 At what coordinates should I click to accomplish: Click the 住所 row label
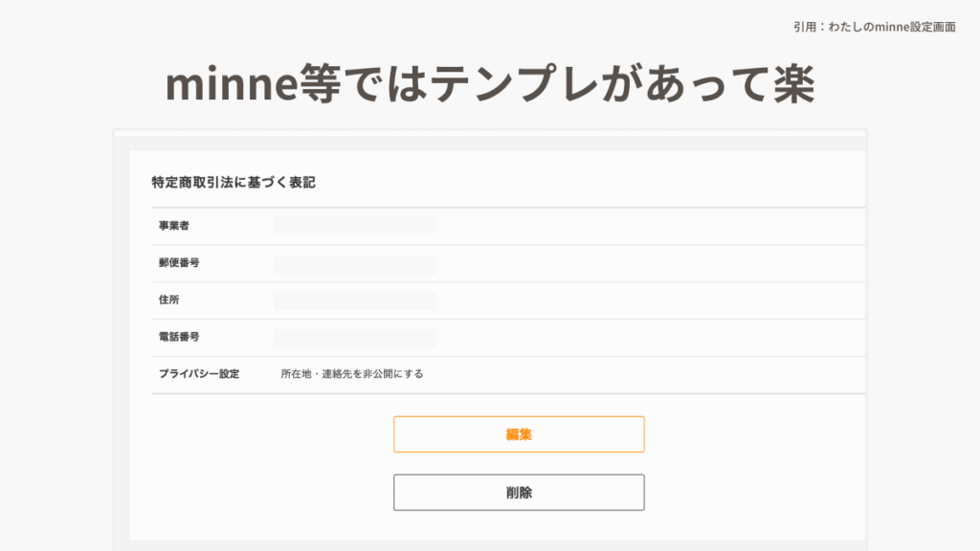pyautogui.click(x=168, y=300)
